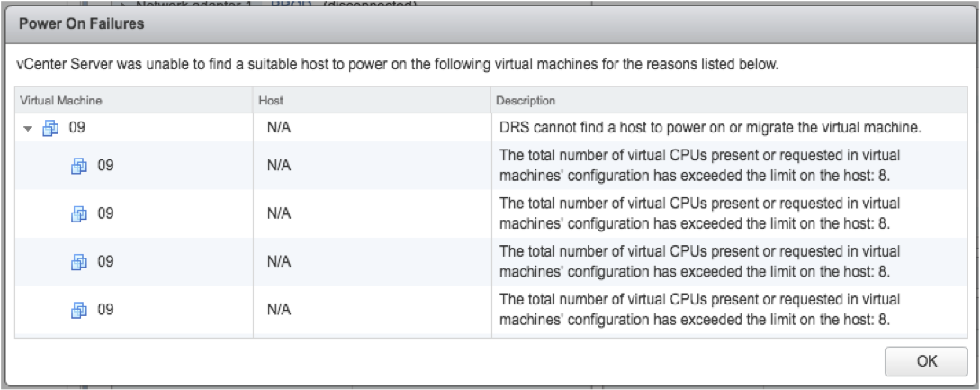Click the first child 09 VM icon

(79, 167)
